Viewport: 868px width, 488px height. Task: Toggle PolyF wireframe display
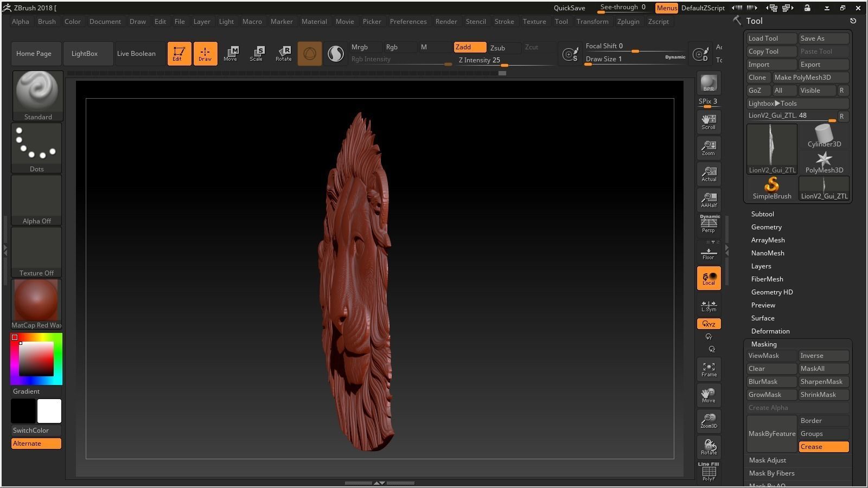pos(709,472)
